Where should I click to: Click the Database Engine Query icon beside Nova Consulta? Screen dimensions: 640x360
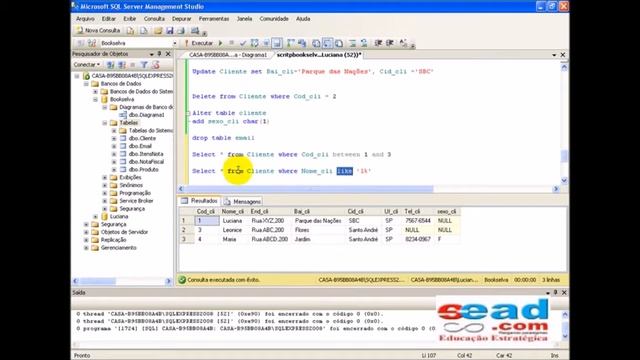click(130, 31)
